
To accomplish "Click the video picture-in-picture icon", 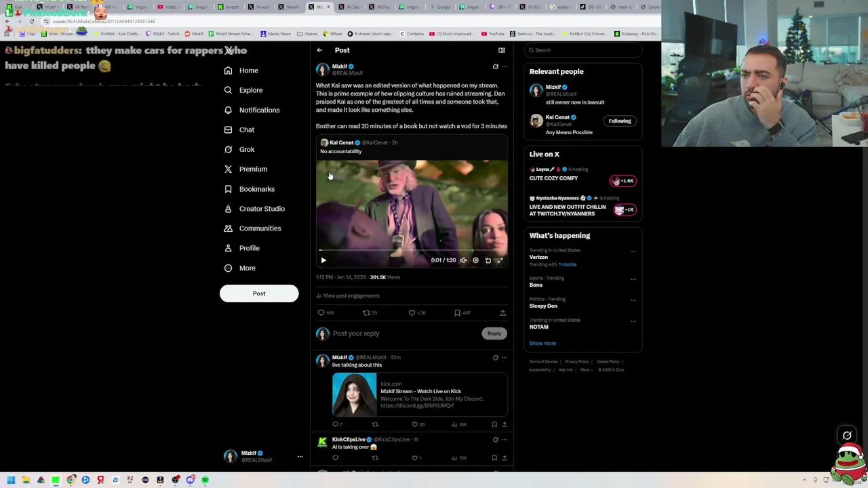I will pos(488,260).
